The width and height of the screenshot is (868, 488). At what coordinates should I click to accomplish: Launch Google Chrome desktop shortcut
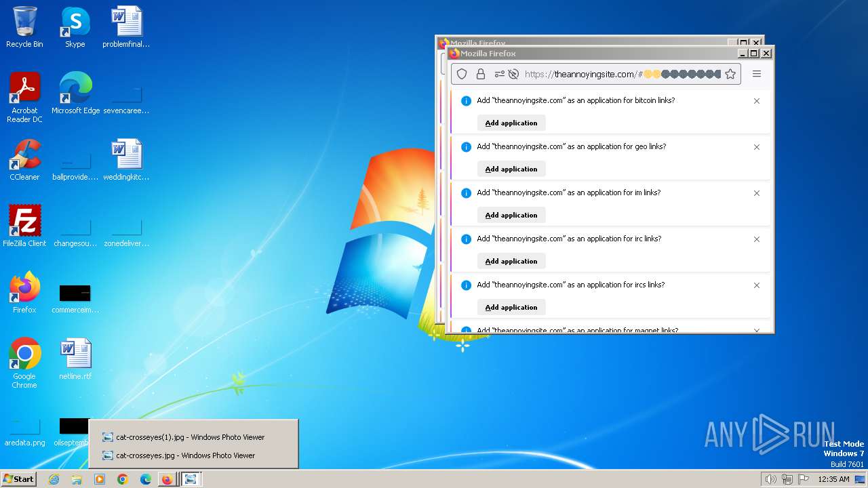pyautogui.click(x=24, y=363)
